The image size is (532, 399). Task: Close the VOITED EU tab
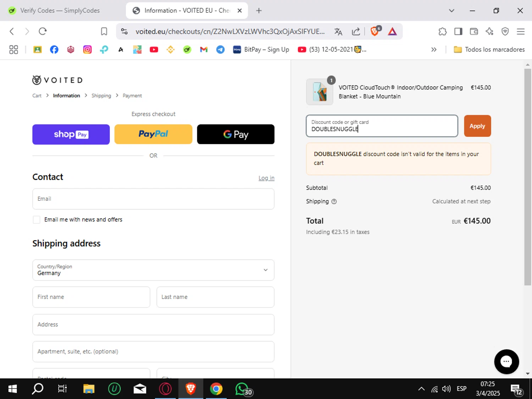click(x=240, y=11)
